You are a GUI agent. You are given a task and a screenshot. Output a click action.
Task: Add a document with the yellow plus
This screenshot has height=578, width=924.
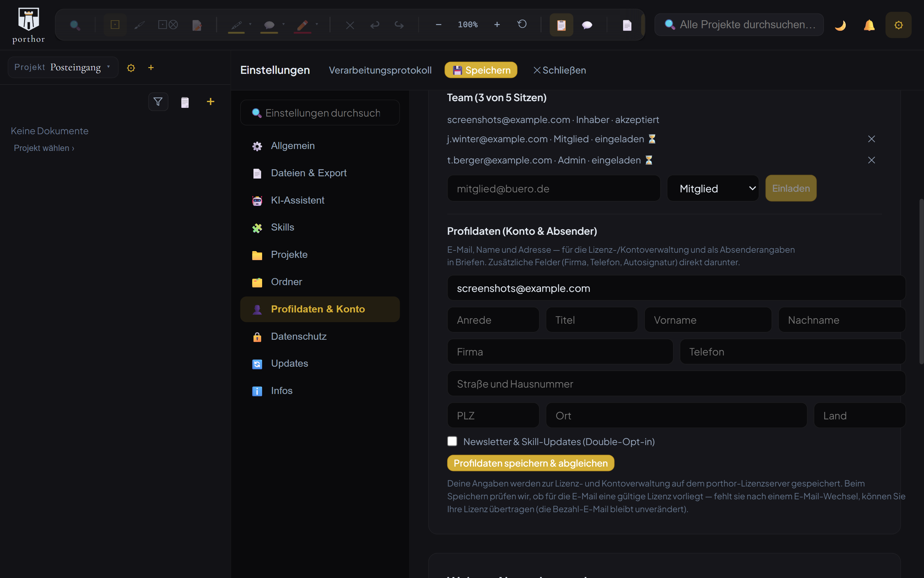point(210,101)
